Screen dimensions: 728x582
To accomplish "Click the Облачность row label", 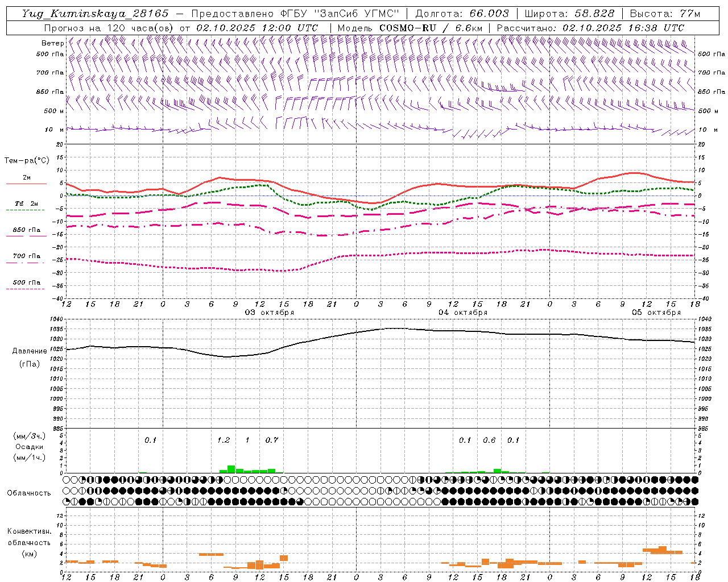I will point(28,493).
